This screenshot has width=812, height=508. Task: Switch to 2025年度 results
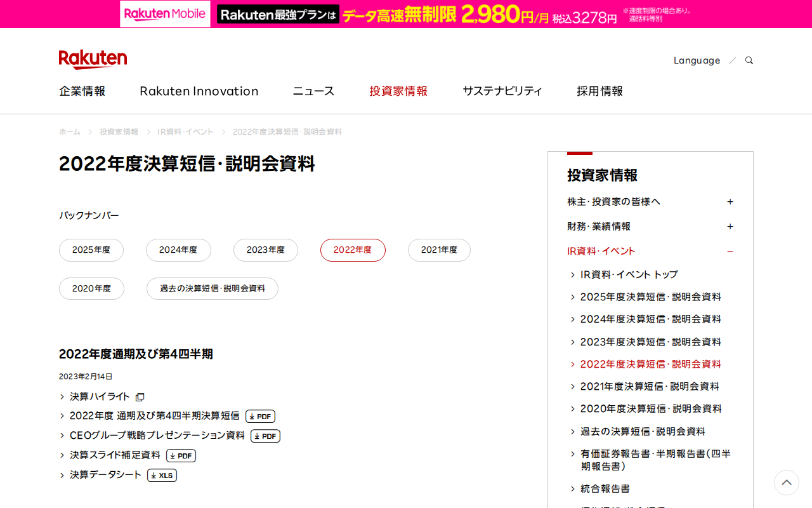[91, 250]
